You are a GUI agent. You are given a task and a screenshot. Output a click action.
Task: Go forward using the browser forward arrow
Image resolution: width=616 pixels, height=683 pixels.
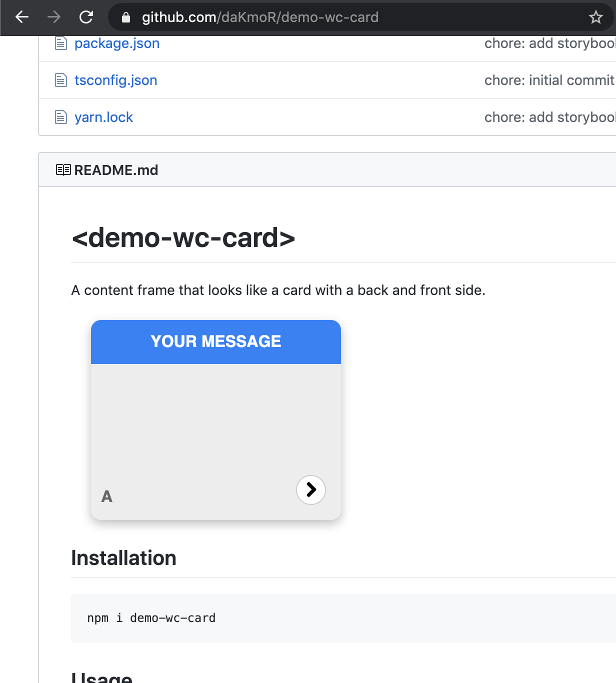(53, 17)
